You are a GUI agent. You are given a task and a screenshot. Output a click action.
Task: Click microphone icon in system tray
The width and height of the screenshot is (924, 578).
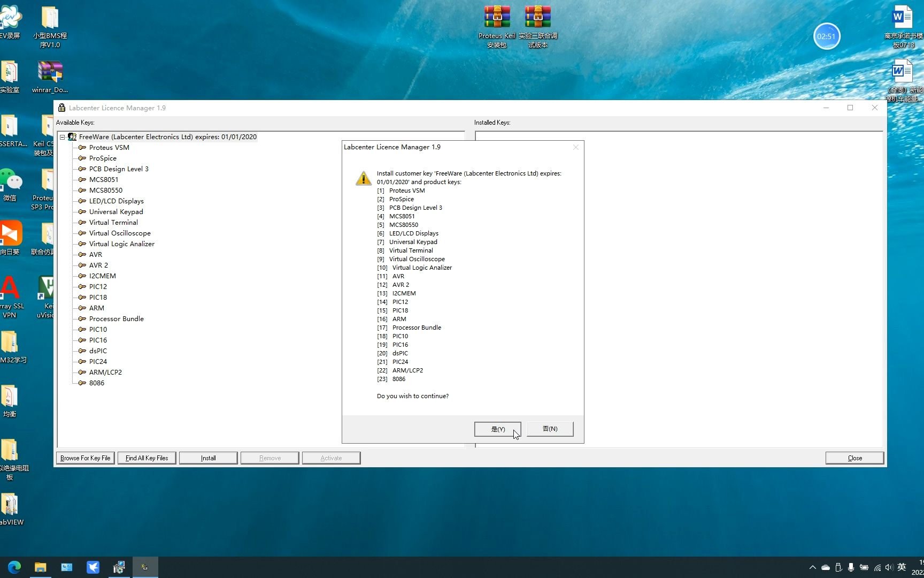[851, 567]
